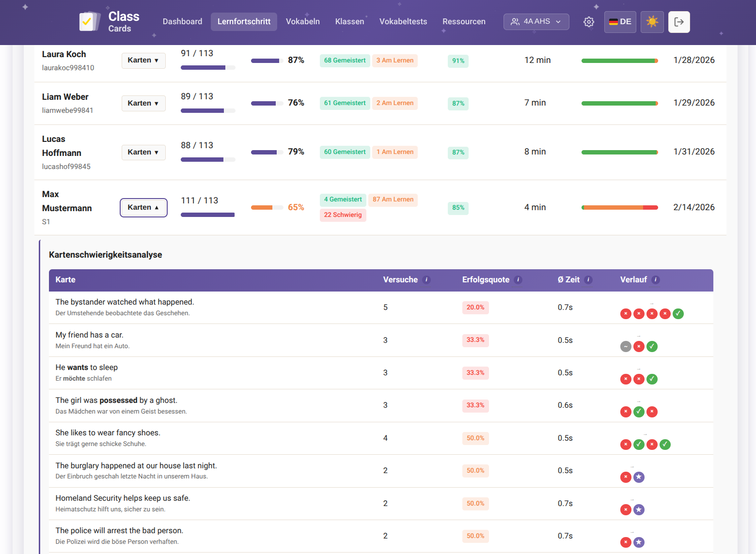
Task: Open the info tooltip next to Versuche
Action: [x=426, y=280]
